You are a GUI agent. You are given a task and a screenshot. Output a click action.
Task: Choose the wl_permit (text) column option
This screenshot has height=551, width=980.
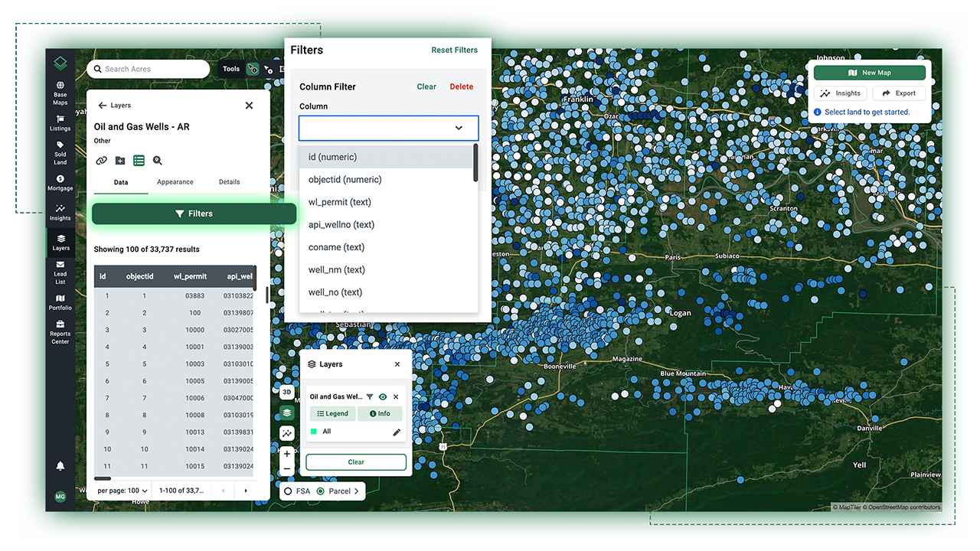[386, 202]
